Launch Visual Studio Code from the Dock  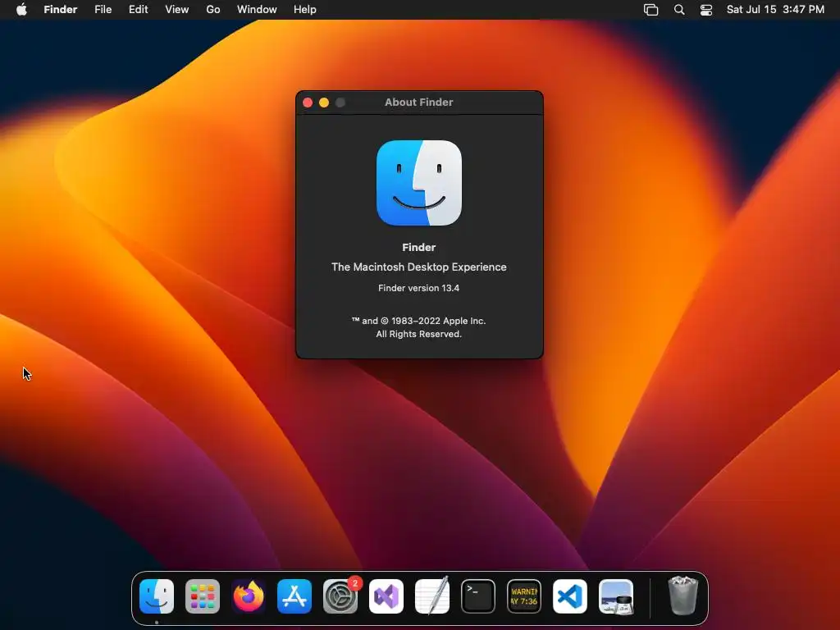pyautogui.click(x=570, y=596)
